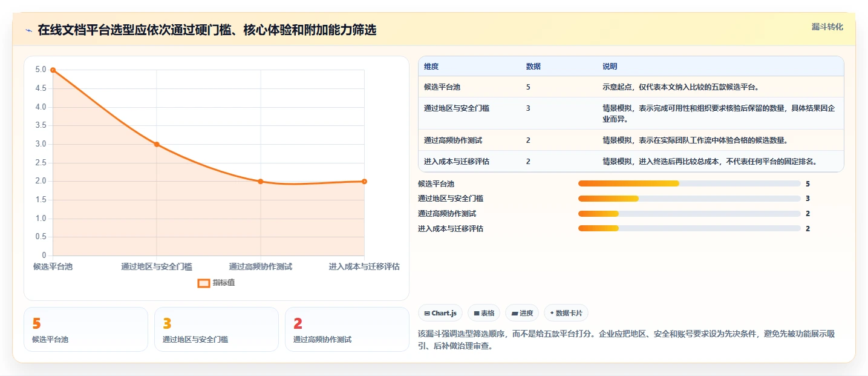Click the page title 在线文档平台选型应依次通过硬门槛
The height and width of the screenshot is (376, 868).
(207, 30)
